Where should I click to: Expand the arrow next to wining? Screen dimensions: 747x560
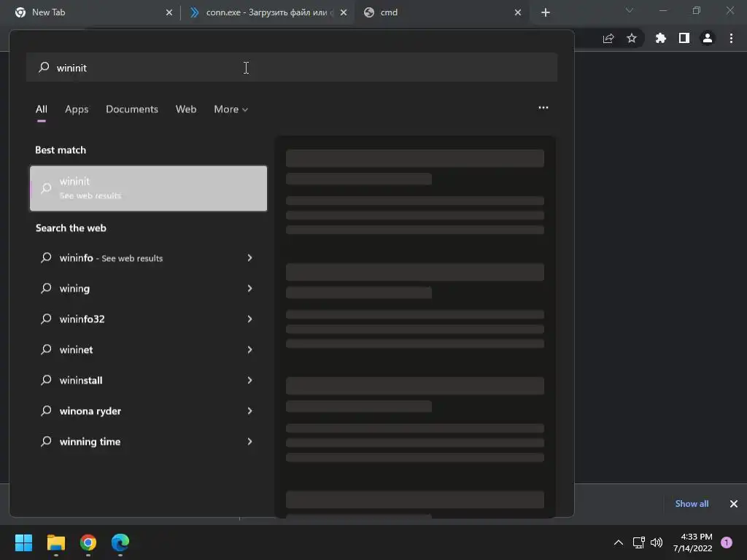249,289
